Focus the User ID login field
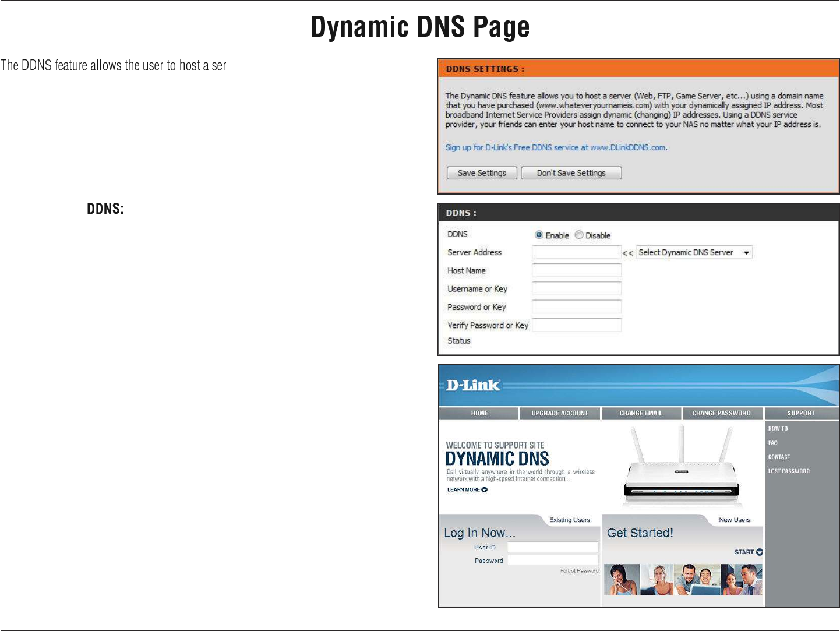The height and width of the screenshot is (631, 840). (x=553, y=547)
